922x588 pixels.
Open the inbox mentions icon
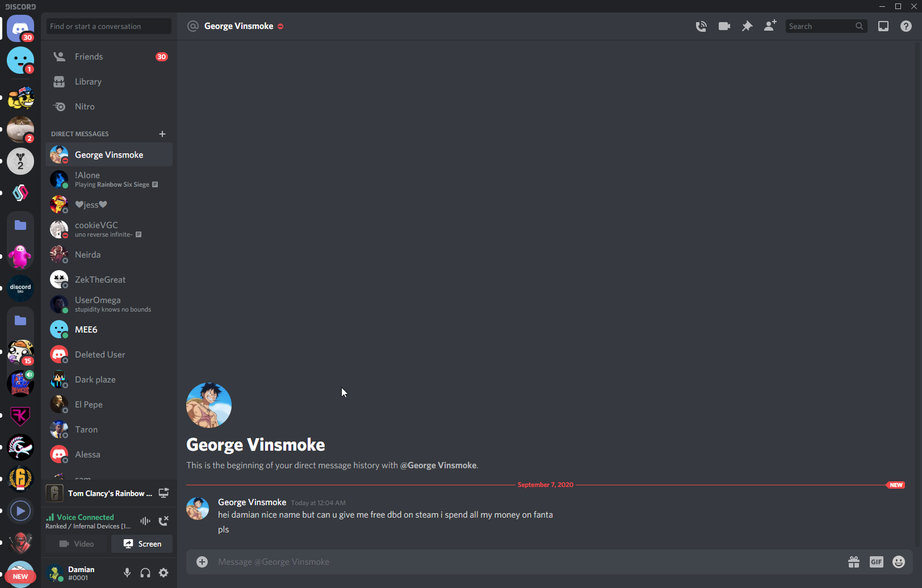coord(883,26)
